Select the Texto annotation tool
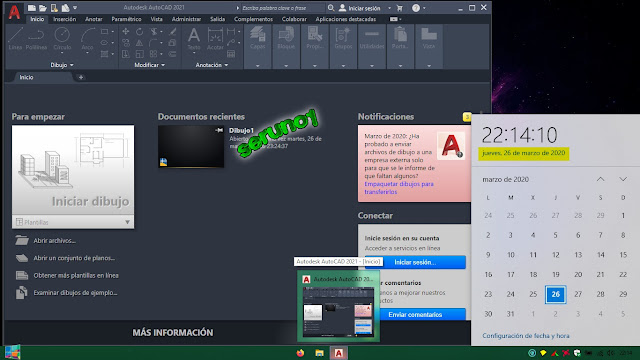640x360 pixels. pos(193,38)
